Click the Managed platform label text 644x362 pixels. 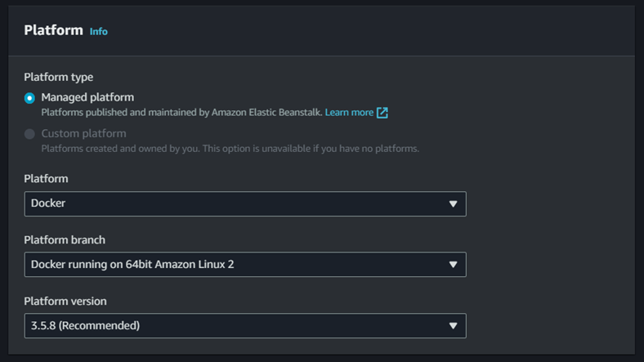coord(87,97)
